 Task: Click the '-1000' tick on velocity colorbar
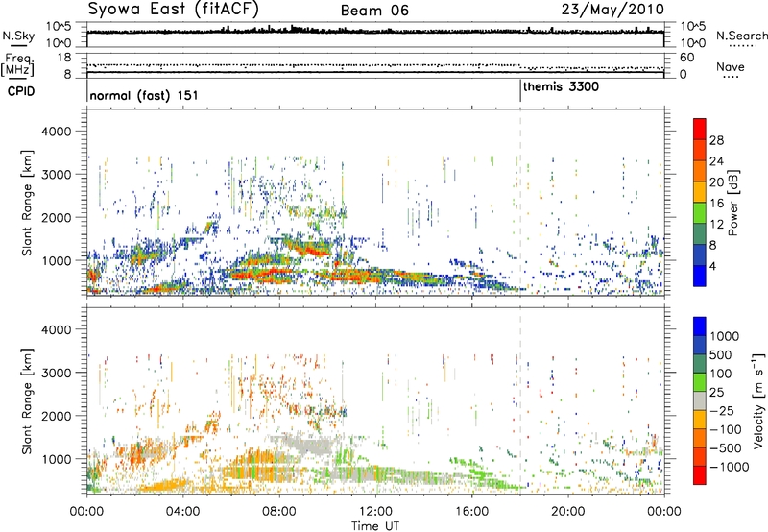click(730, 467)
